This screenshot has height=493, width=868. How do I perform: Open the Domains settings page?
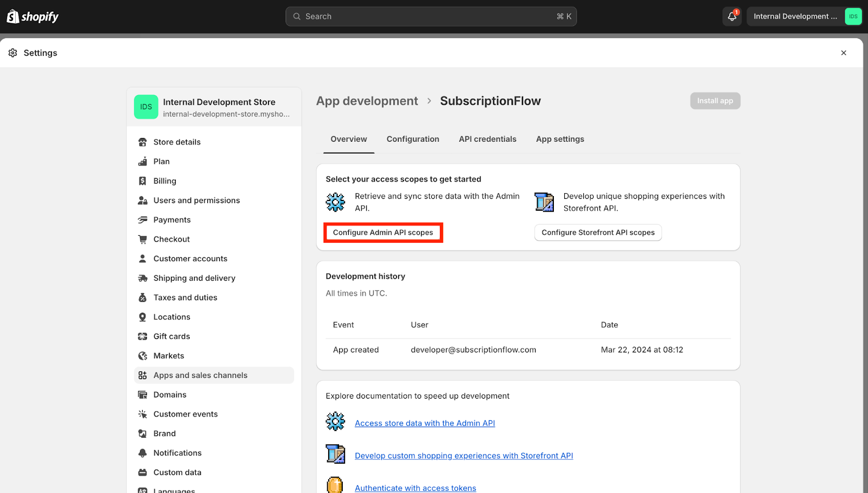tap(214, 395)
